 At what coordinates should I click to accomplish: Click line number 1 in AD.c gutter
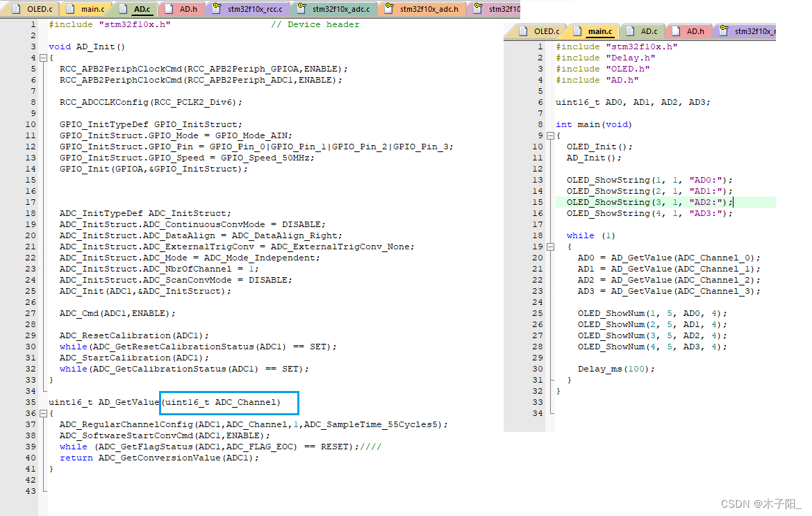click(x=33, y=24)
